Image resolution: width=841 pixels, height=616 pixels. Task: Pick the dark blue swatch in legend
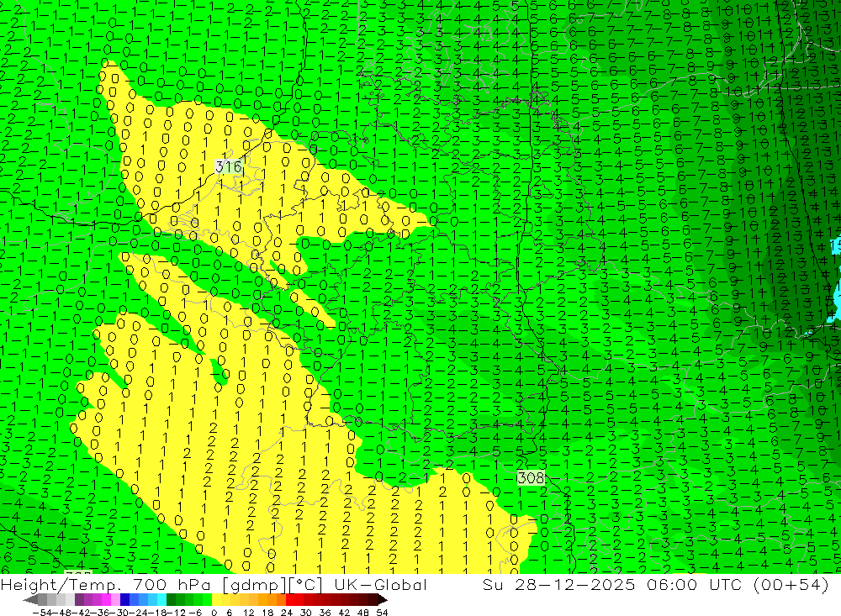pyautogui.click(x=124, y=600)
